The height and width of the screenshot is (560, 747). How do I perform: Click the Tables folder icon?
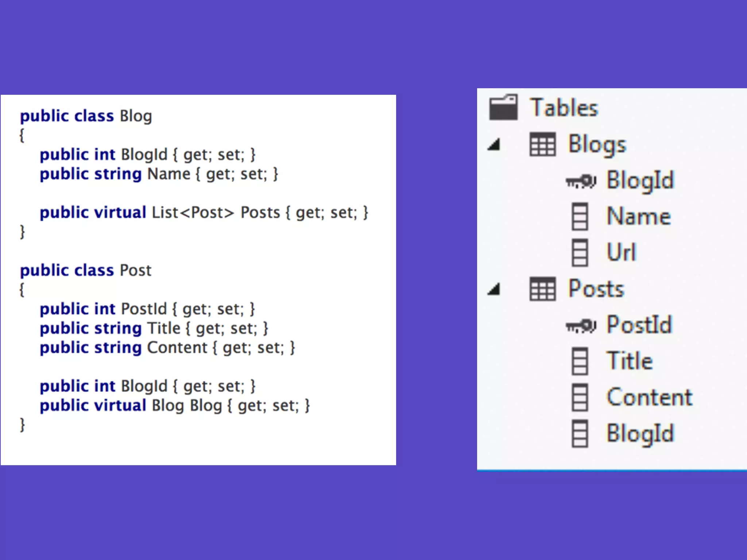click(x=503, y=108)
